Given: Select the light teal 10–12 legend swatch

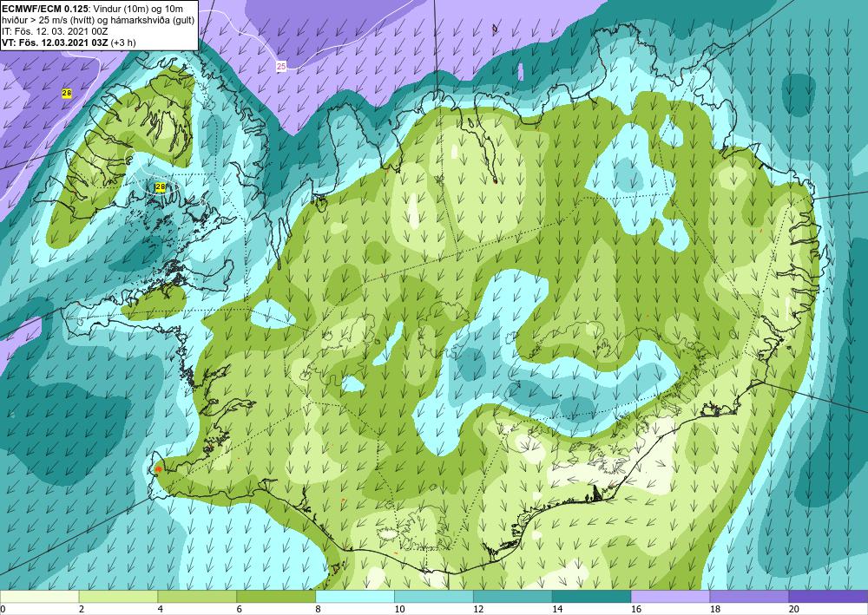Looking at the screenshot, I should click(433, 597).
